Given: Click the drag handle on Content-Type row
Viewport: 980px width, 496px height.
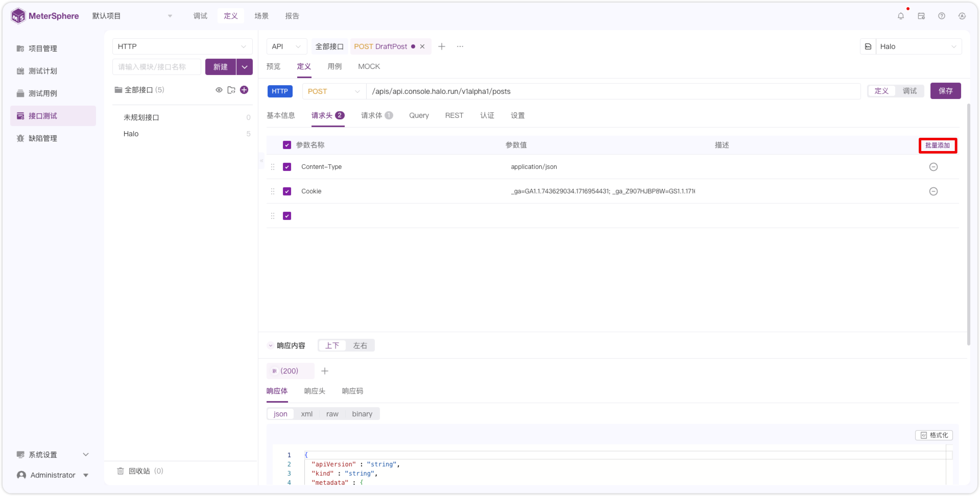Looking at the screenshot, I should tap(273, 167).
